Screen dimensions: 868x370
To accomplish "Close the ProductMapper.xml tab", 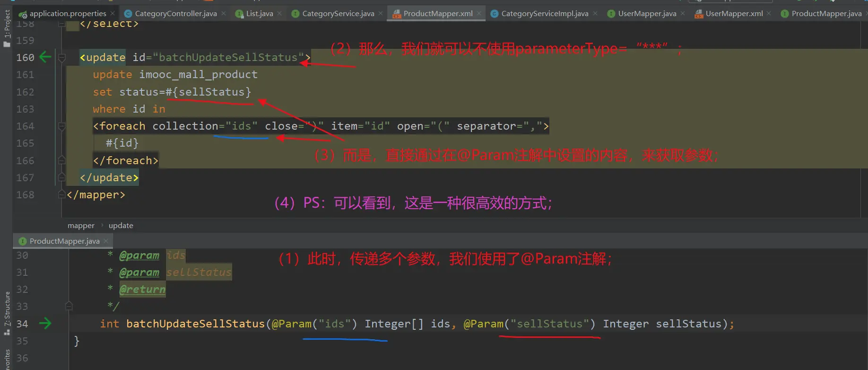I will point(479,13).
